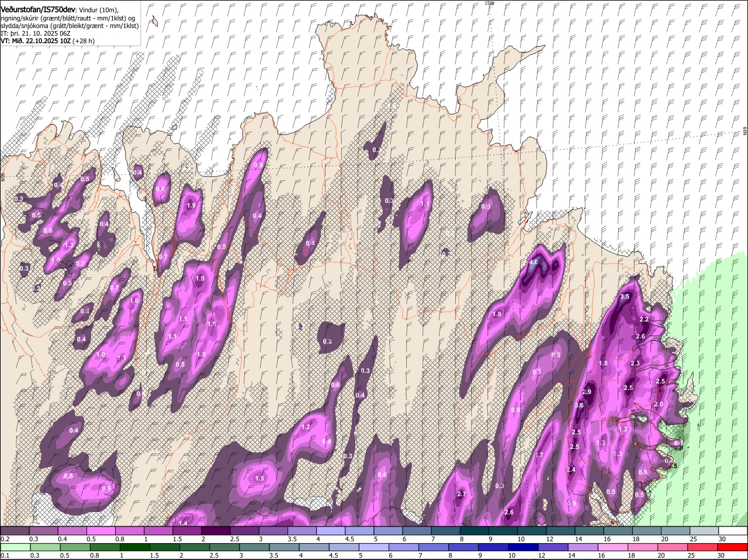Select the blue rain-scale swatch labeled 8
Viewport: 748px width, 560px height.
tap(464, 548)
